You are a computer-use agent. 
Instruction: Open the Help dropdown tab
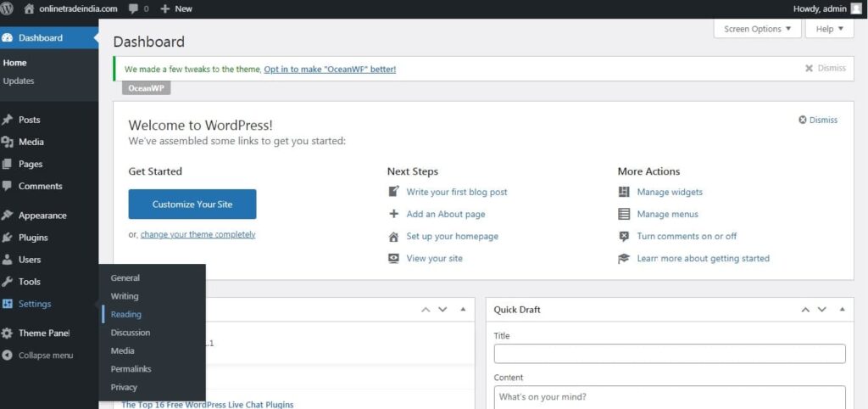[830, 29]
